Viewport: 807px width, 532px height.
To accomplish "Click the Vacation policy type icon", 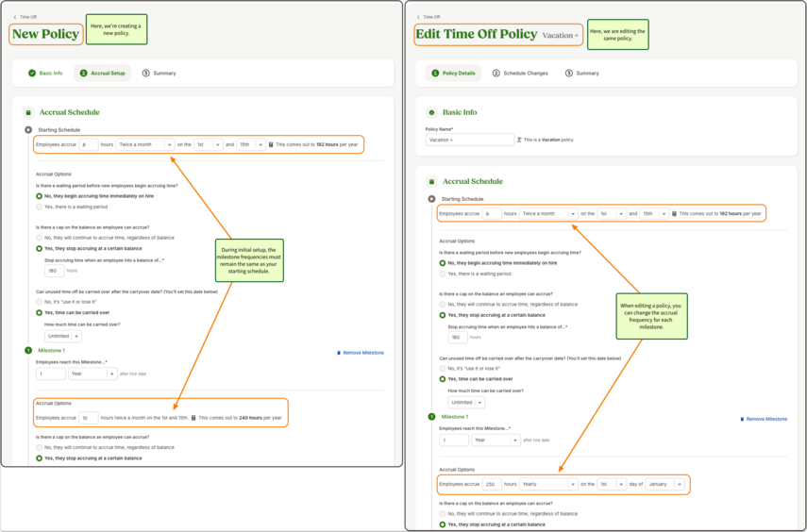I will 519,140.
